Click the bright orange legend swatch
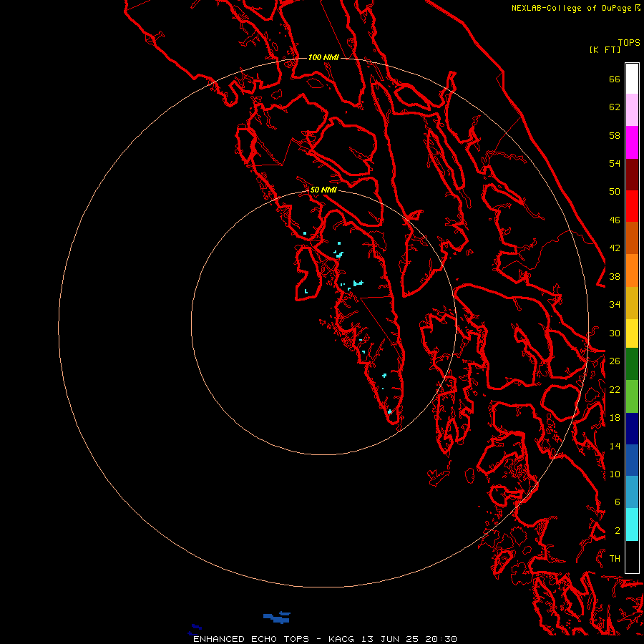The image size is (644, 644). [x=632, y=270]
